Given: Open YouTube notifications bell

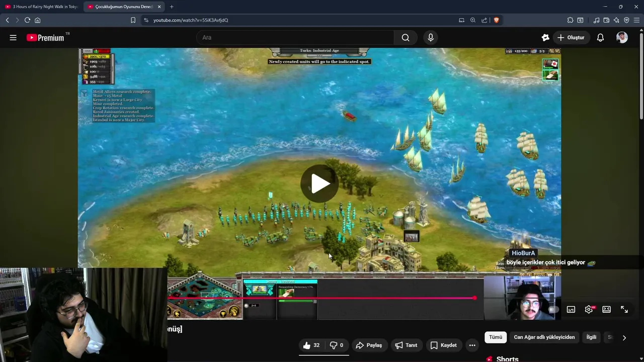Looking at the screenshot, I should coord(600,38).
